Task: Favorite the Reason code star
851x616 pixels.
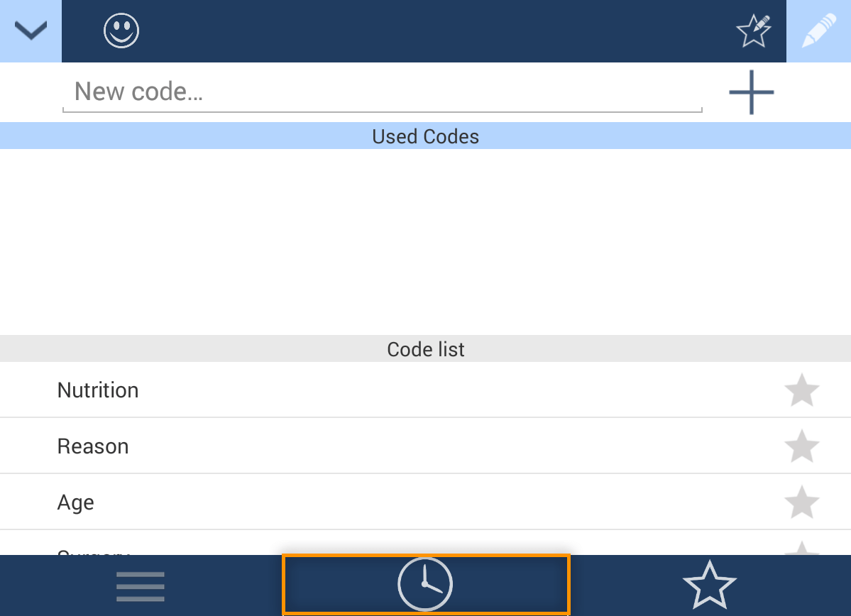Action: (801, 446)
